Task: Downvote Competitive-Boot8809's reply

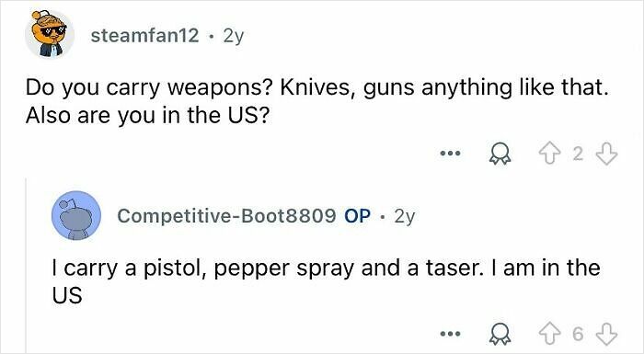Action: coord(606,334)
